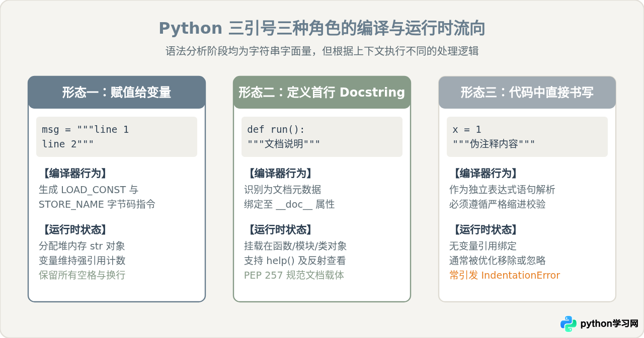Click '【运行时状态】' in the 形态一 card
The height and width of the screenshot is (338, 644).
coord(74,230)
